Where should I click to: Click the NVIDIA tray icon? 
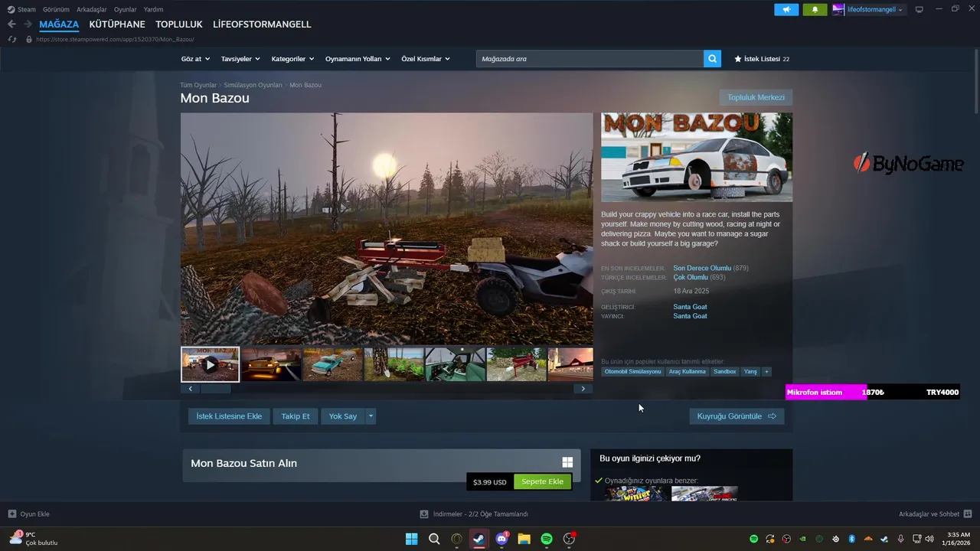(803, 539)
